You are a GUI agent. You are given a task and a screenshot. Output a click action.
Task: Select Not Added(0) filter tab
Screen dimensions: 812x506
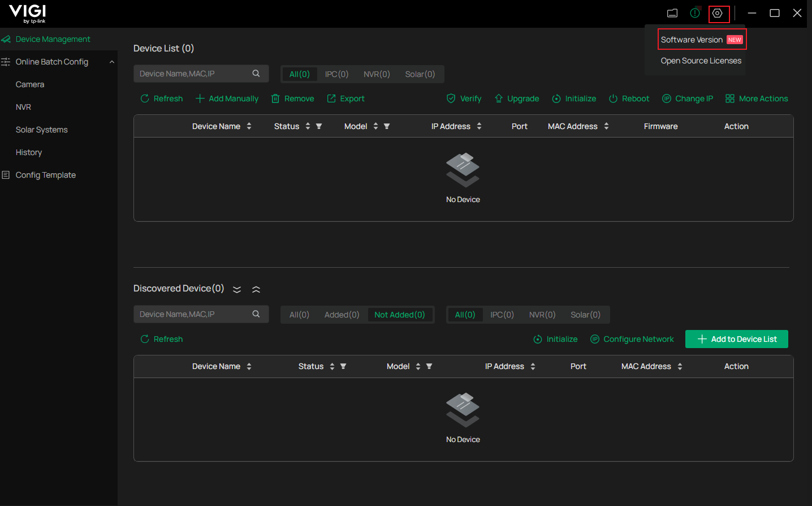tap(400, 315)
